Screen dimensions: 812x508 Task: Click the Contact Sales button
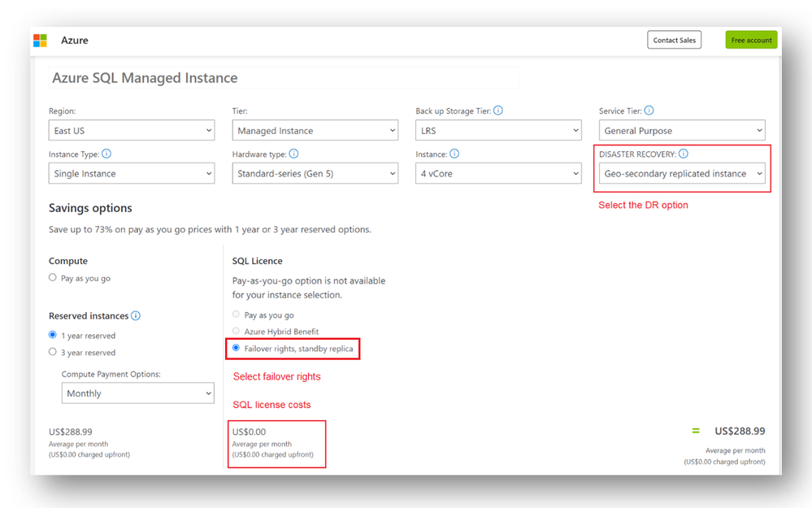click(x=675, y=40)
